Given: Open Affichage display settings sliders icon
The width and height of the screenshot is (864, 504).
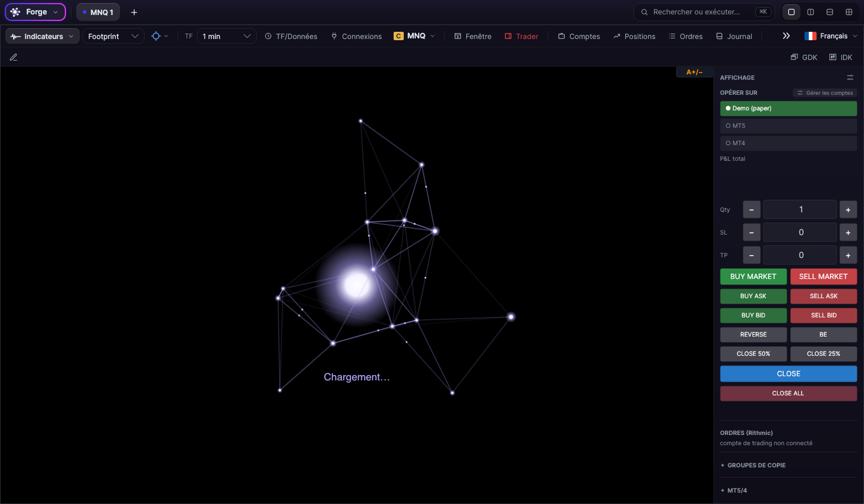Looking at the screenshot, I should pos(850,77).
